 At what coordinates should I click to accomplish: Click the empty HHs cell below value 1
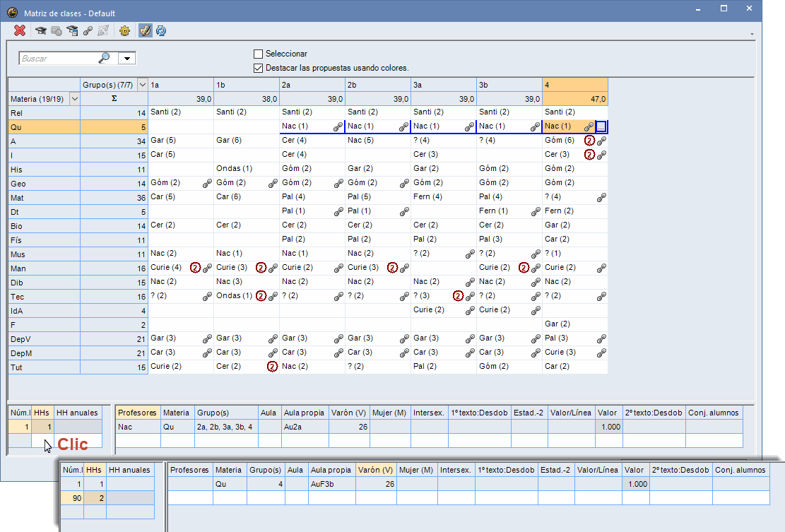coord(42,441)
